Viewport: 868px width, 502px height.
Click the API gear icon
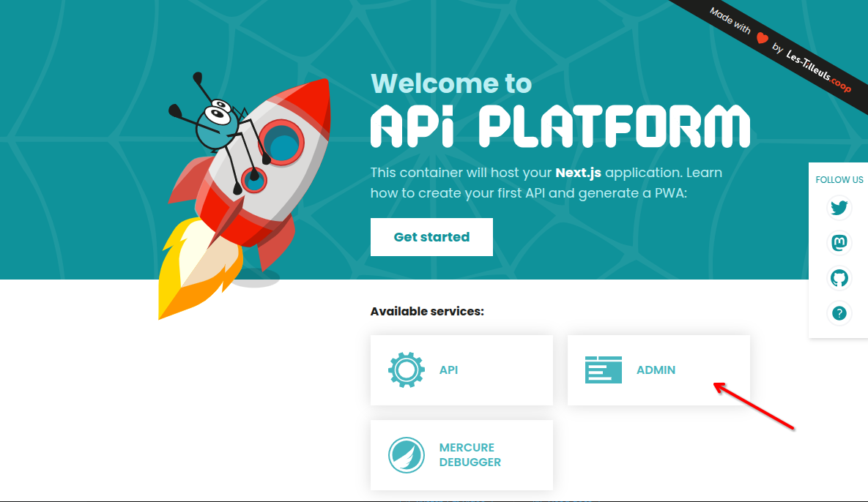(x=407, y=370)
